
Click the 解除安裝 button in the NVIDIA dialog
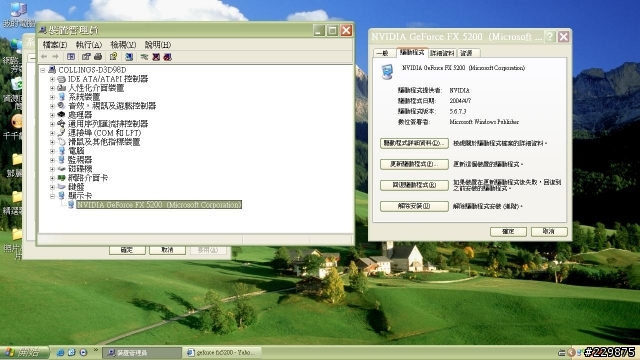point(414,206)
